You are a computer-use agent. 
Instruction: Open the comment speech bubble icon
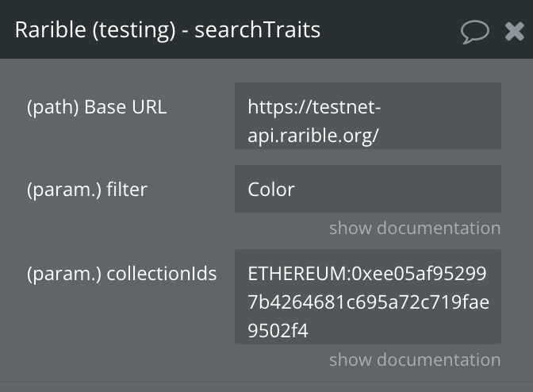tap(475, 32)
